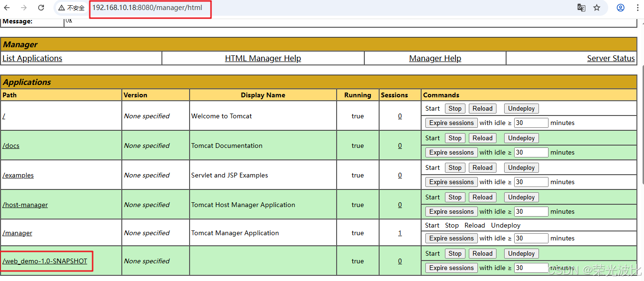This screenshot has width=644, height=281.
Task: Stop the /examples application
Action: click(455, 167)
